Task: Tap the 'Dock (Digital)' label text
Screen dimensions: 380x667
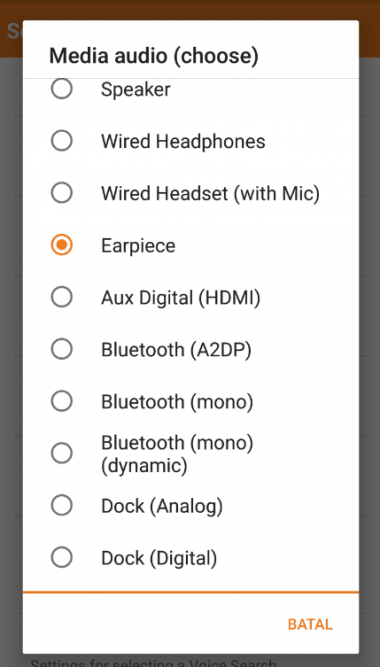Action: [x=159, y=558]
